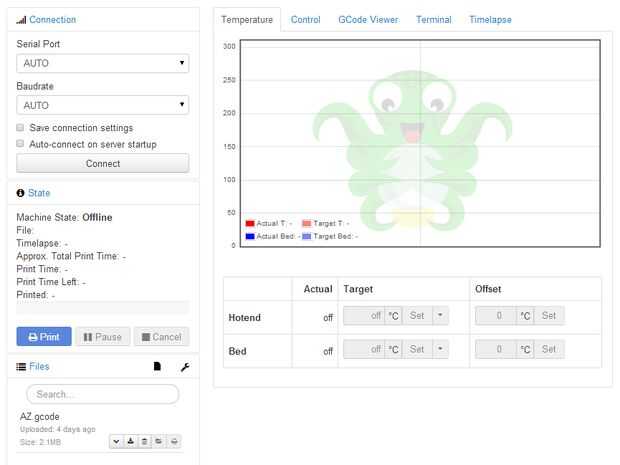The width and height of the screenshot is (620, 465).
Task: Load AZ.gcode with the folder icon
Action: click(x=159, y=441)
